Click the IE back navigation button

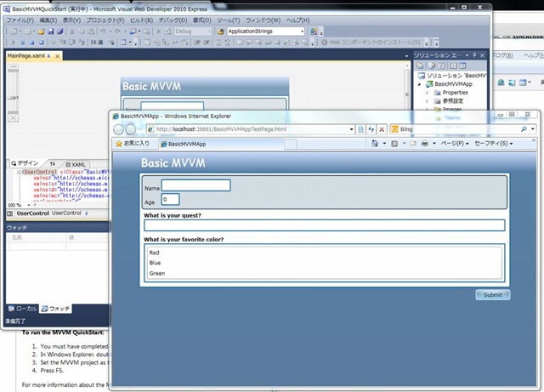pos(119,129)
